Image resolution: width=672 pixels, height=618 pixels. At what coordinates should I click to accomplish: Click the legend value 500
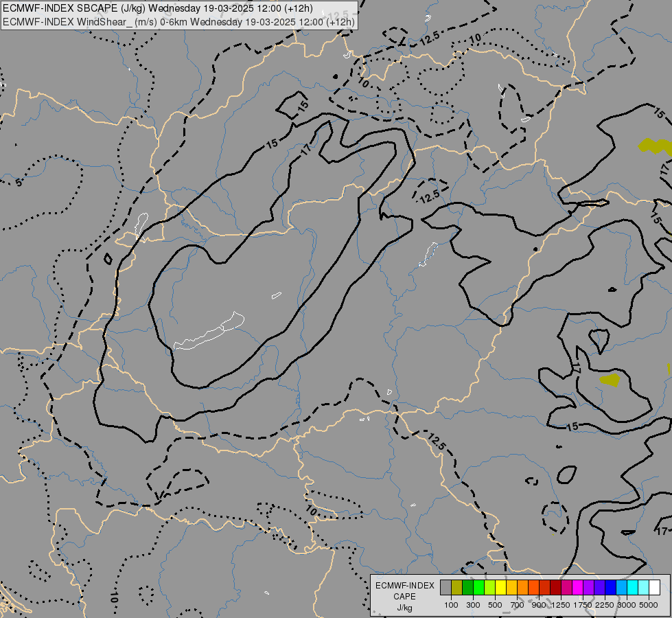coord(495,605)
